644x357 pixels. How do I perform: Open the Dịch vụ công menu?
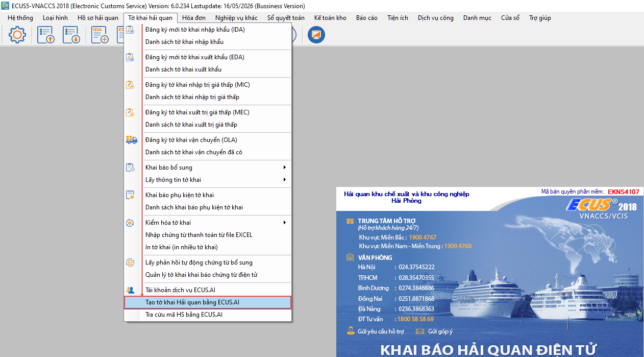pos(436,18)
